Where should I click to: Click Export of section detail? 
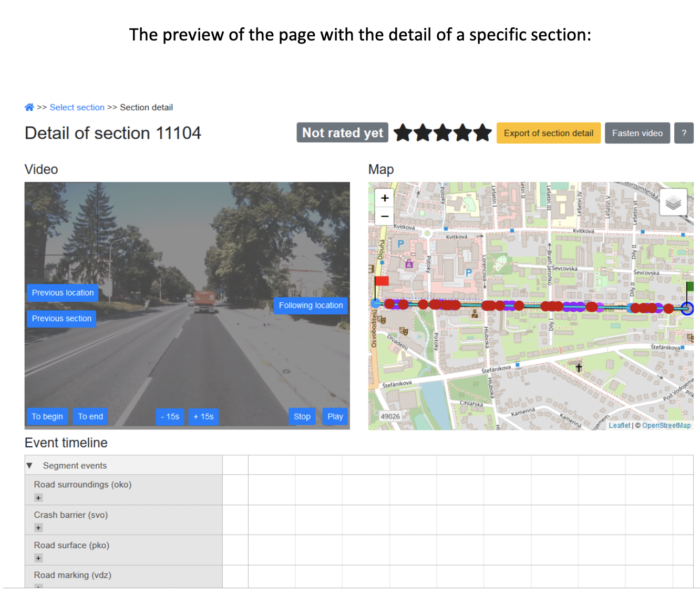(x=548, y=133)
